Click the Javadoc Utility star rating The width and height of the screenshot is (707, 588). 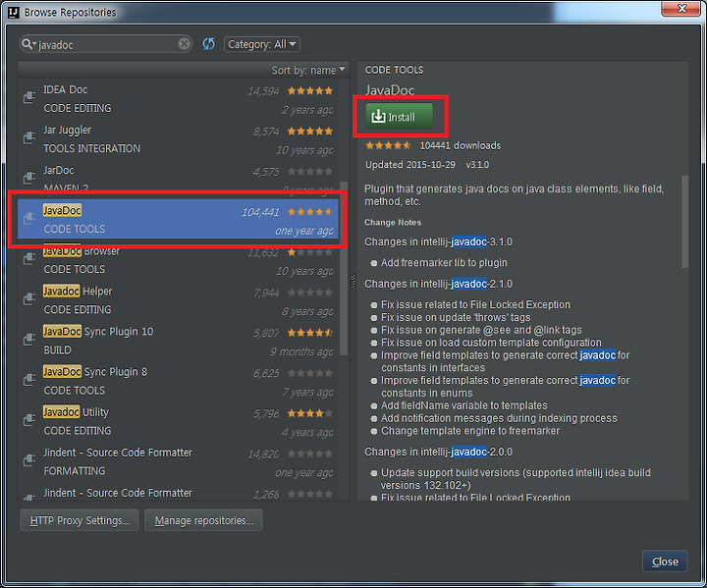(x=310, y=413)
